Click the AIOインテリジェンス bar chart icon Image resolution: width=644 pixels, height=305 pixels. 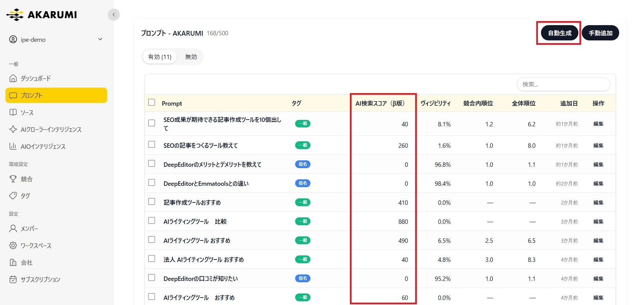[x=13, y=146]
